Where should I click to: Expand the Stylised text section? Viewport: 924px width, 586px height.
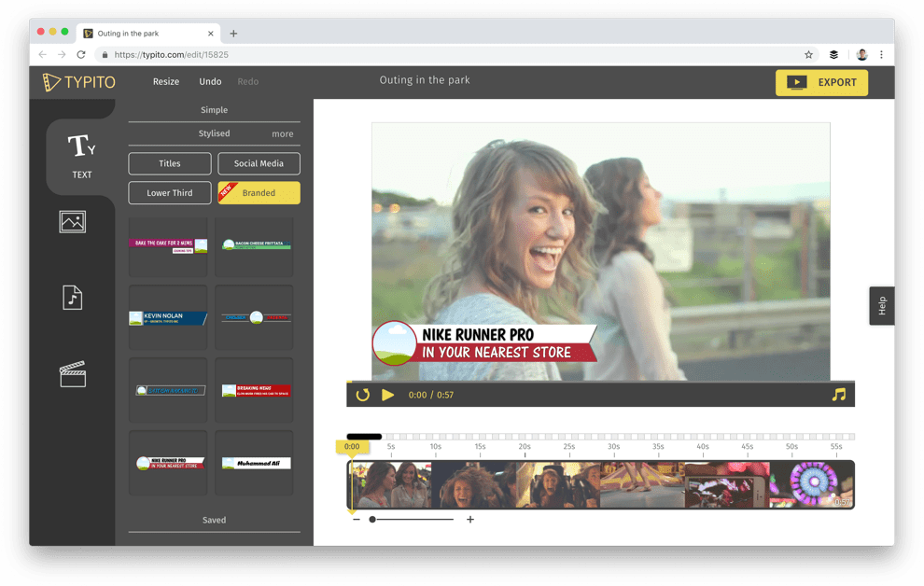pos(214,133)
